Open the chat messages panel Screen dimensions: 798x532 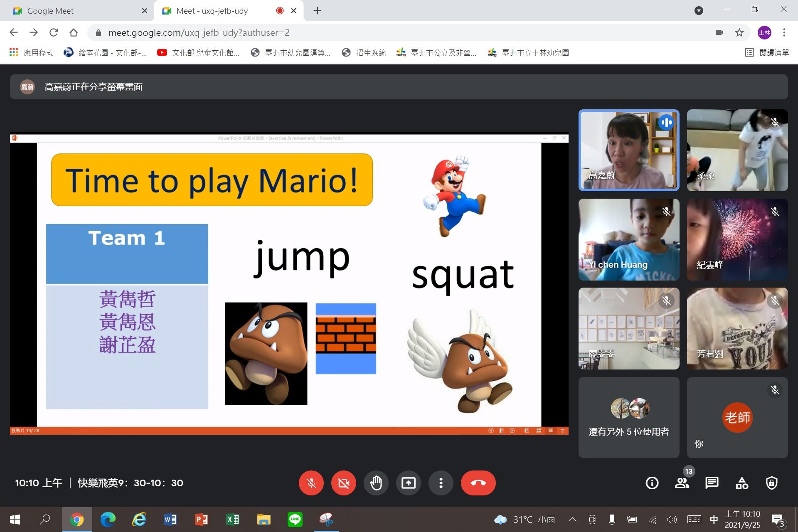712,483
